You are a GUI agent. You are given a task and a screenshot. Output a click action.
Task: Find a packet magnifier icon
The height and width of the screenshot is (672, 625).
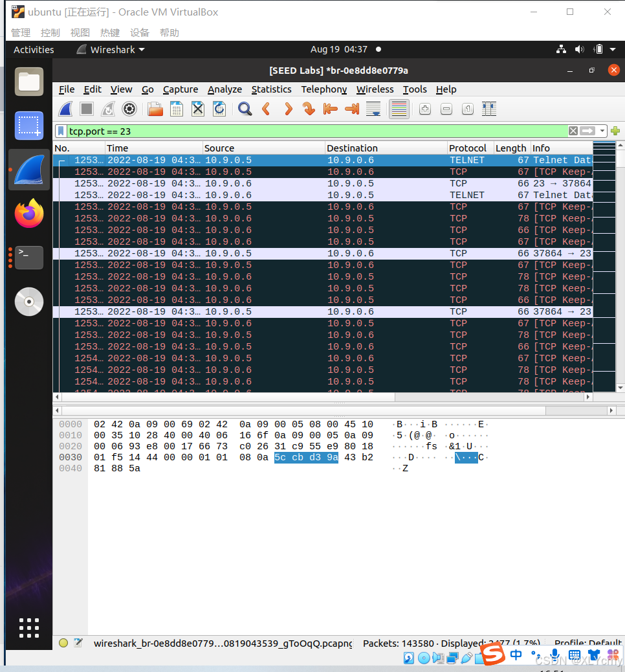tap(245, 109)
